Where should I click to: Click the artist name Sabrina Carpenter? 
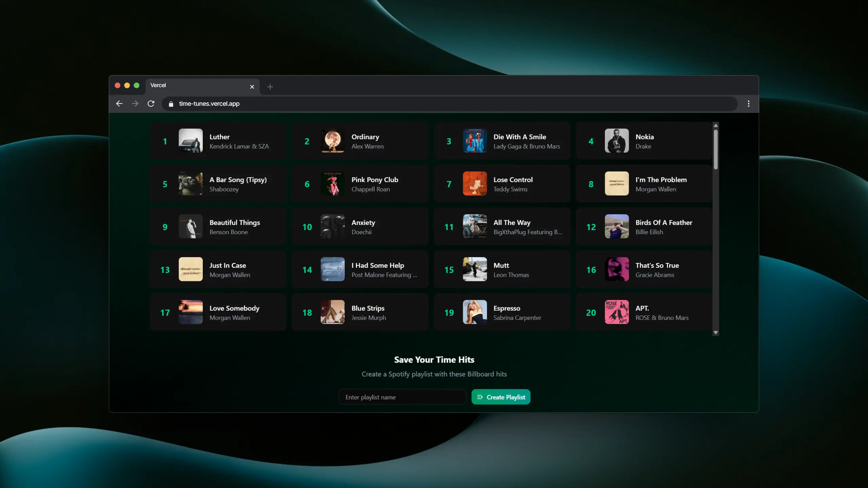point(517,318)
